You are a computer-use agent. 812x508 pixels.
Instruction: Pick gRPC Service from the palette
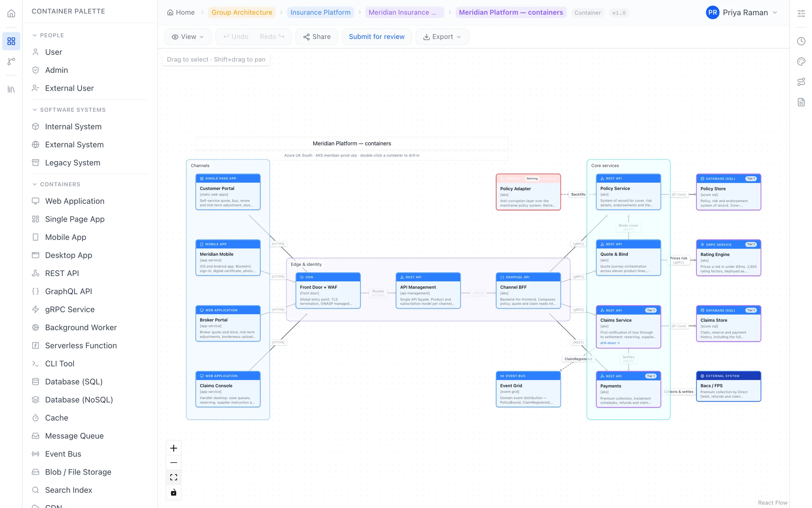90,309
